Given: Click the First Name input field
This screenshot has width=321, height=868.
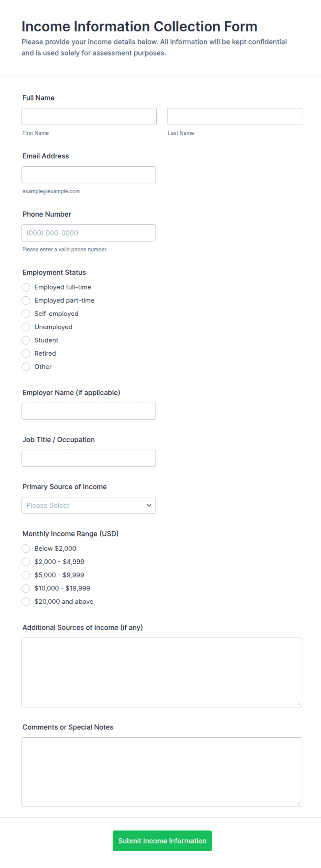Looking at the screenshot, I should click(x=89, y=117).
